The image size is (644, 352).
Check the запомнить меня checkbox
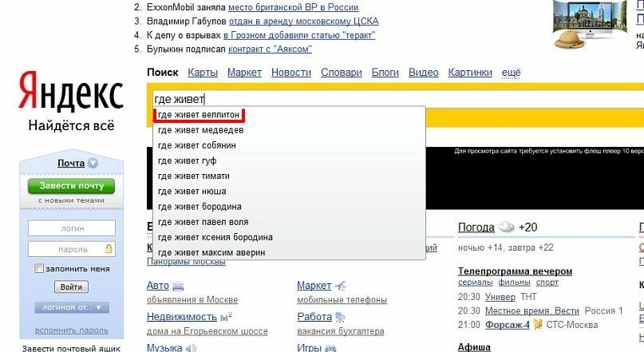tap(38, 269)
